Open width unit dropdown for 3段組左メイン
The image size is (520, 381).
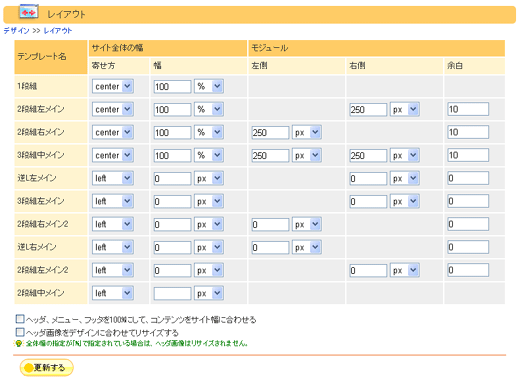[209, 201]
